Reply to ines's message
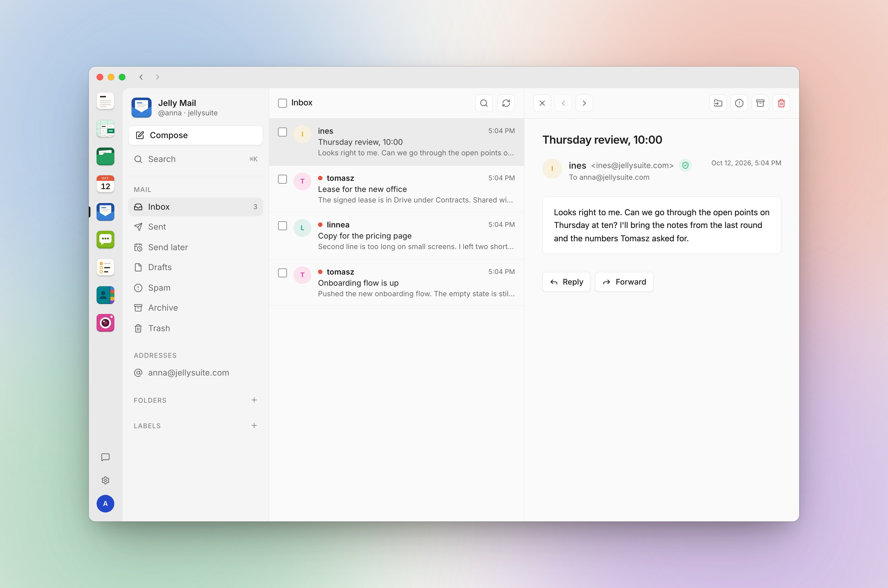This screenshot has height=588, width=888. pos(566,282)
